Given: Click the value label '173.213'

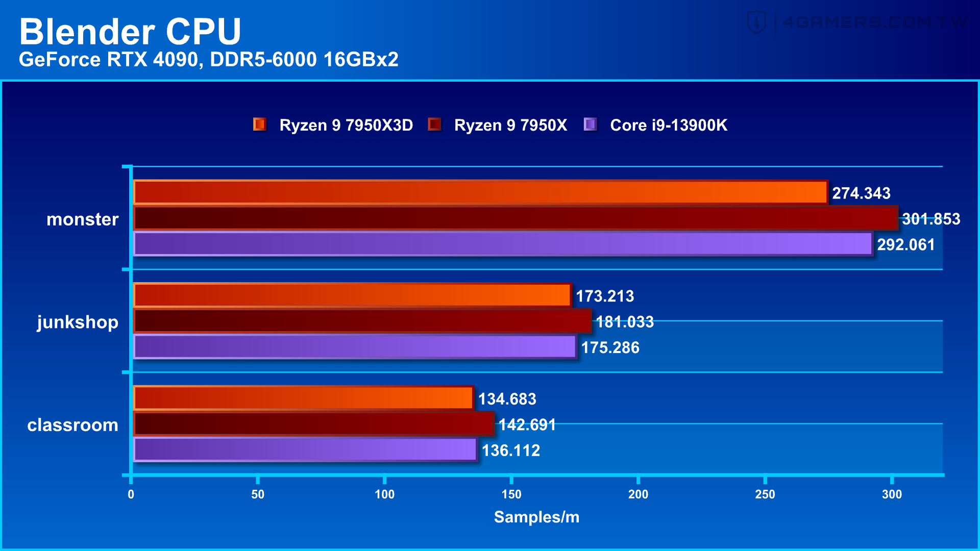Looking at the screenshot, I should click(x=605, y=296).
